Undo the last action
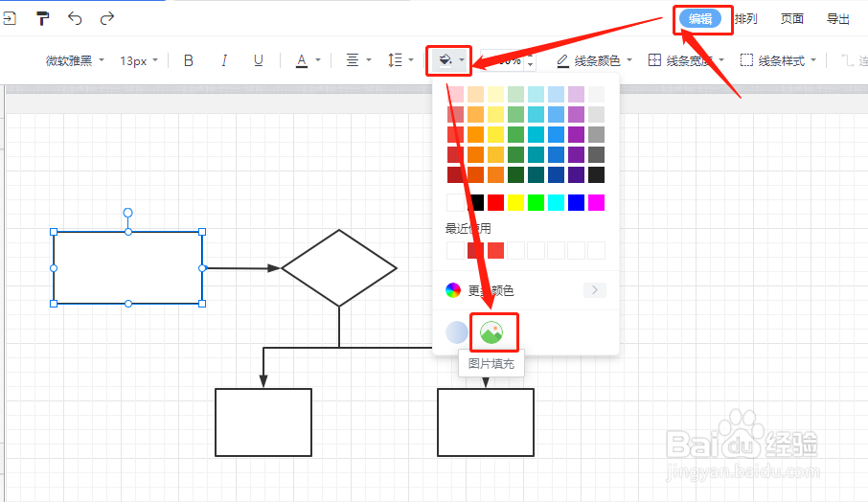This screenshot has width=868, height=502. [75, 19]
